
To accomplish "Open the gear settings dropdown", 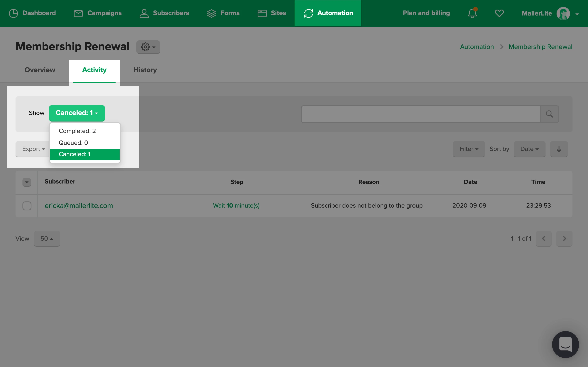I will (148, 47).
